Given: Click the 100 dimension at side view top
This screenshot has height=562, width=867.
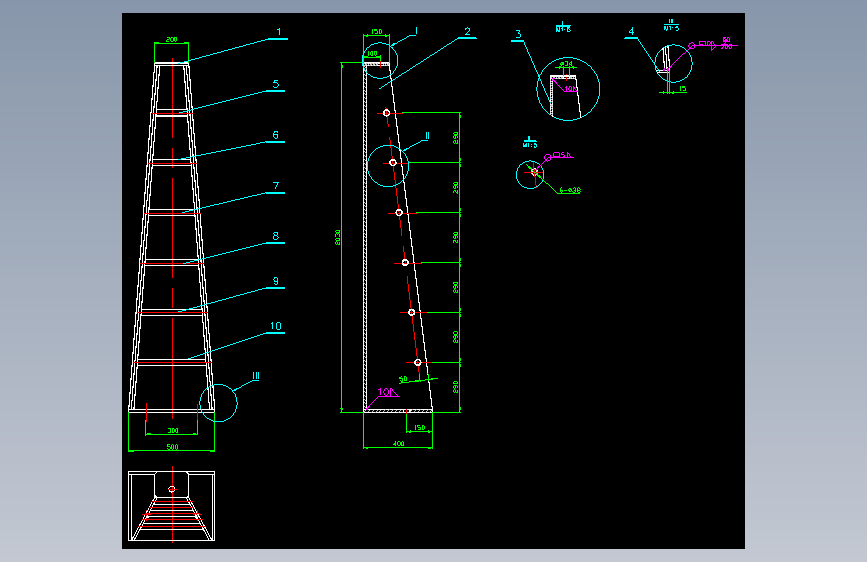Looking at the screenshot, I should pyautogui.click(x=372, y=54).
